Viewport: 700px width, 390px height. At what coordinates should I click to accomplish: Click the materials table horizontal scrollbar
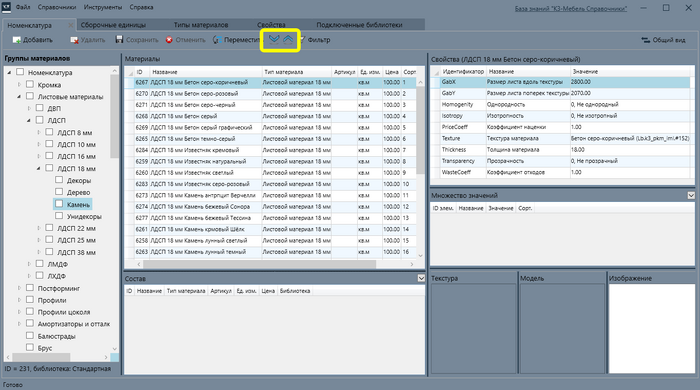coord(259,264)
